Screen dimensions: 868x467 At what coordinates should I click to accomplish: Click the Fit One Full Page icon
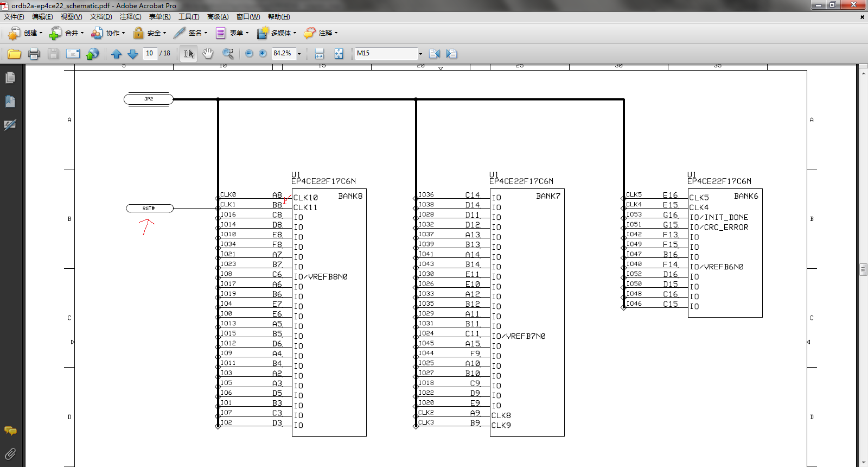[339, 54]
